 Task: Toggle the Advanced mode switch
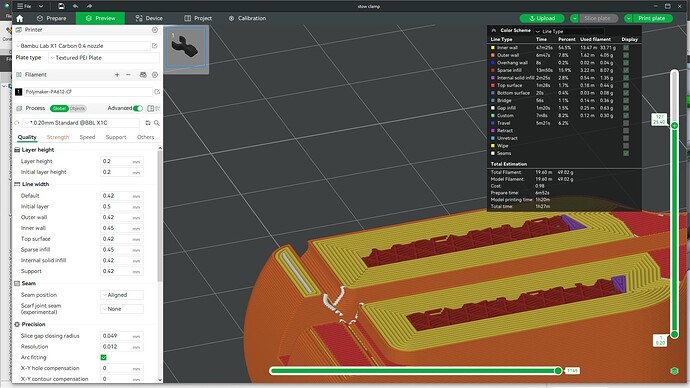click(x=138, y=108)
